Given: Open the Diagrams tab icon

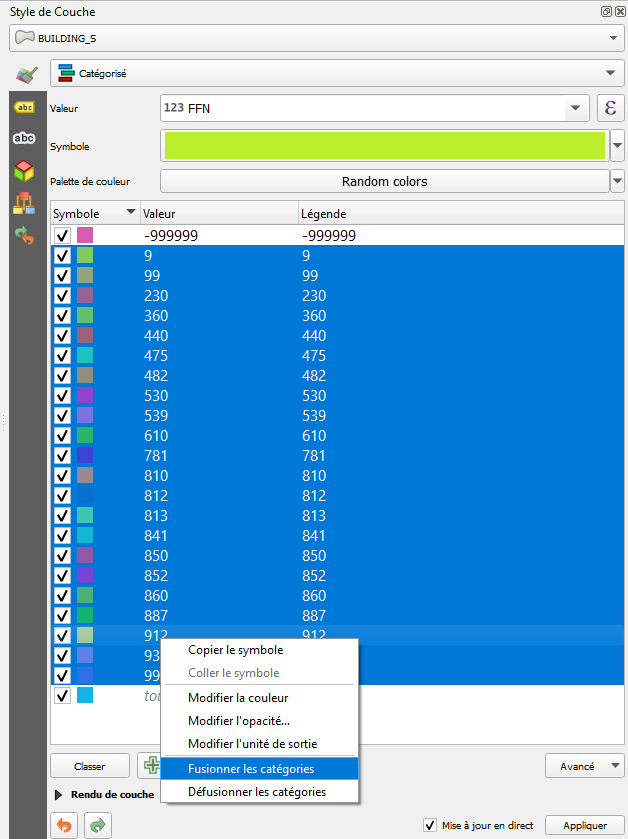Looking at the screenshot, I should click(x=24, y=203).
